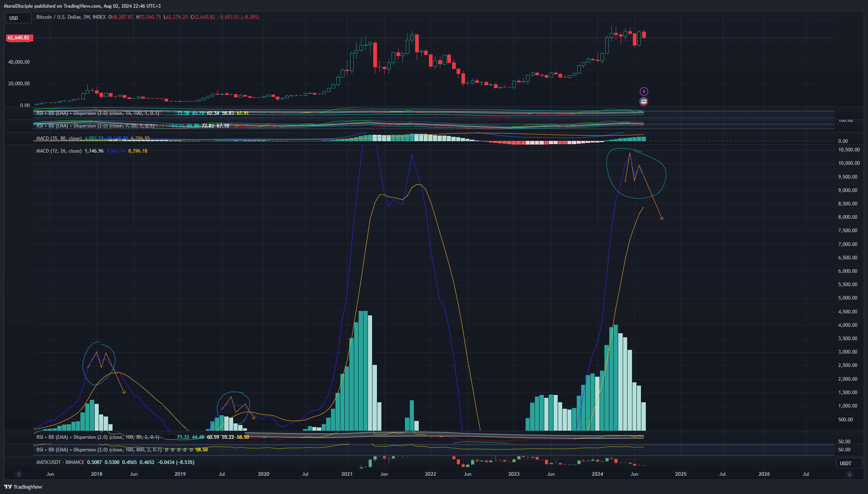Image resolution: width=868 pixels, height=494 pixels.
Task: Select the MACD (35, 80, close) legend
Action: point(59,138)
